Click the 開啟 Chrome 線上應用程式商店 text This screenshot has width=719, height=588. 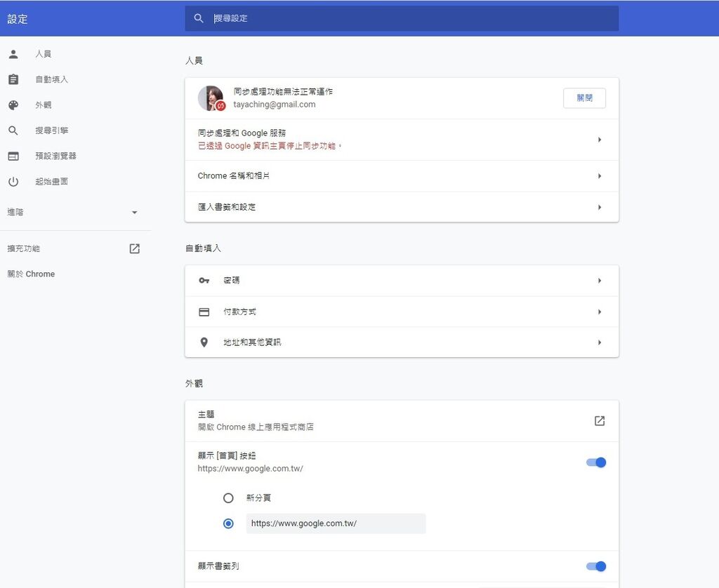tap(256, 427)
